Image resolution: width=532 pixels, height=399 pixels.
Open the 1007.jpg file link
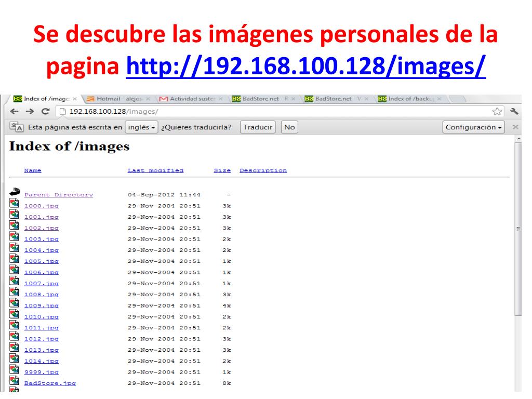click(x=42, y=284)
